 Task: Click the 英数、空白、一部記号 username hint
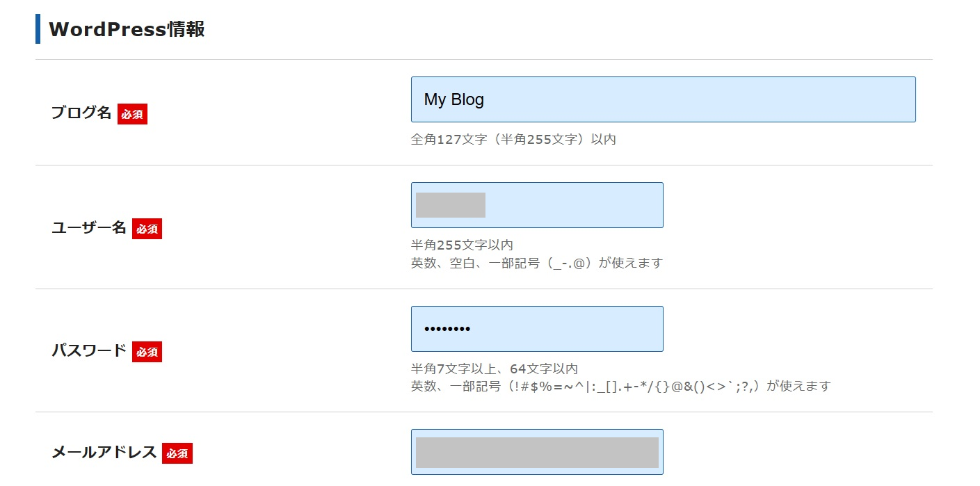[x=536, y=263]
